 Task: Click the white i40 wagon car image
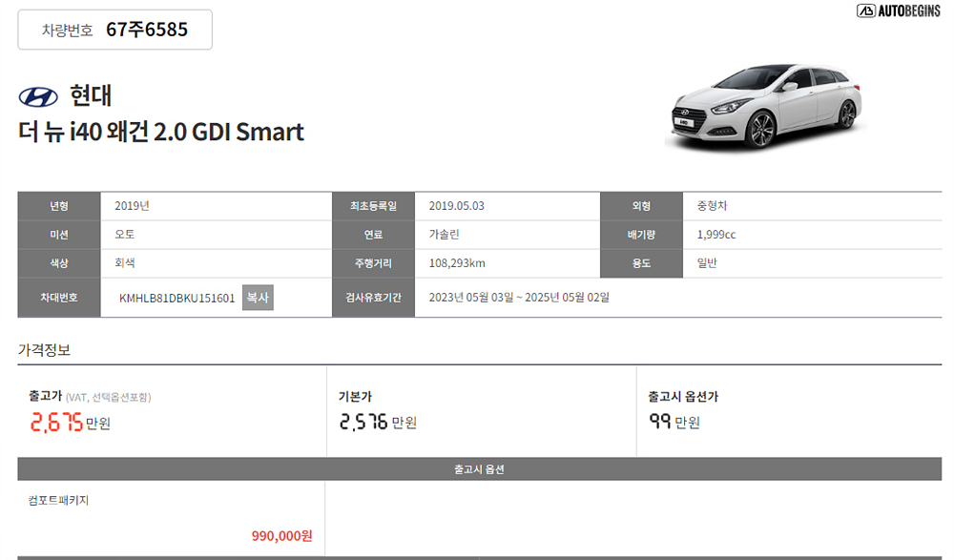pos(765,106)
